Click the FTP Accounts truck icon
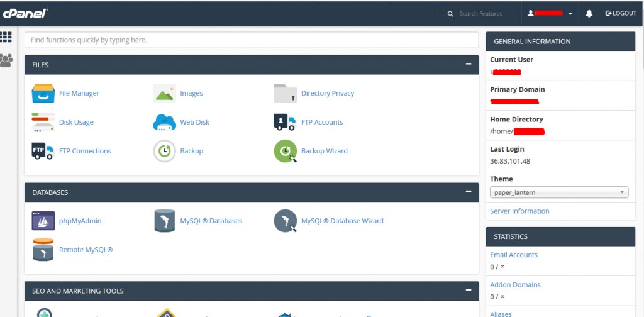 [x=285, y=122]
